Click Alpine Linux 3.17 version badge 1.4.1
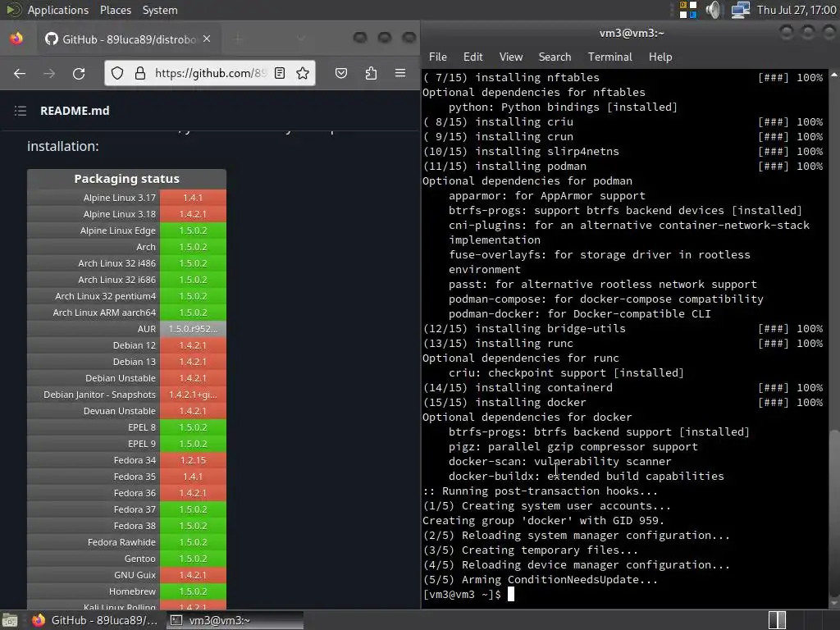Image resolution: width=840 pixels, height=630 pixels. click(x=193, y=198)
